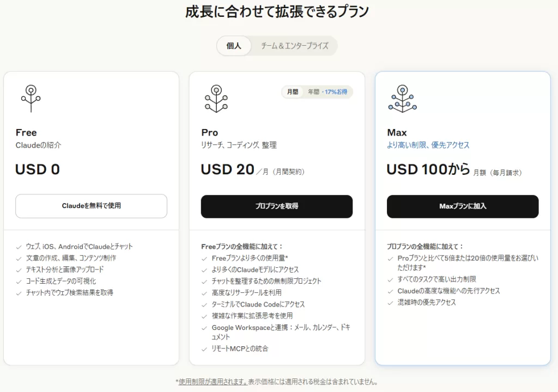Click checkmark beside コード生成とデータの可視化
558x392 pixels.
[19, 281]
